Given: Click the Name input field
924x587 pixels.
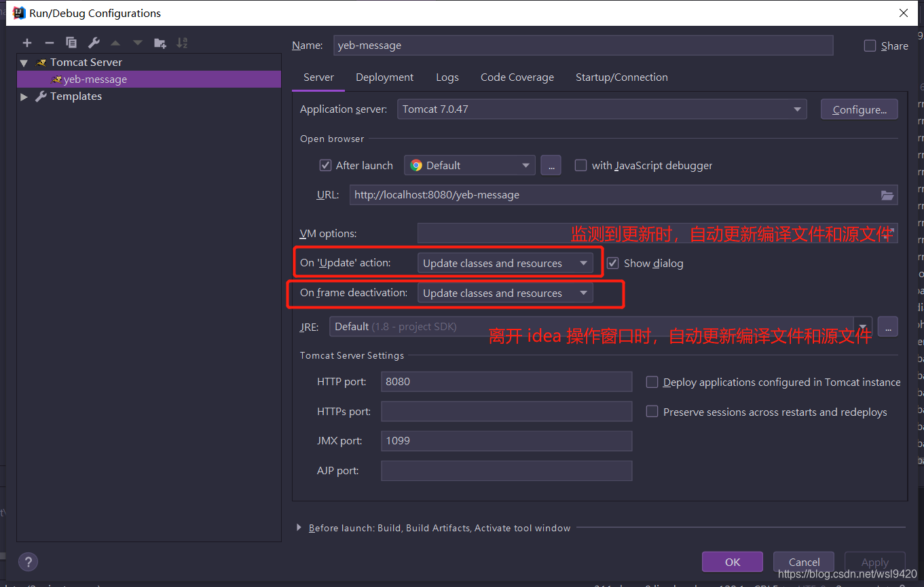Looking at the screenshot, I should click(x=583, y=46).
